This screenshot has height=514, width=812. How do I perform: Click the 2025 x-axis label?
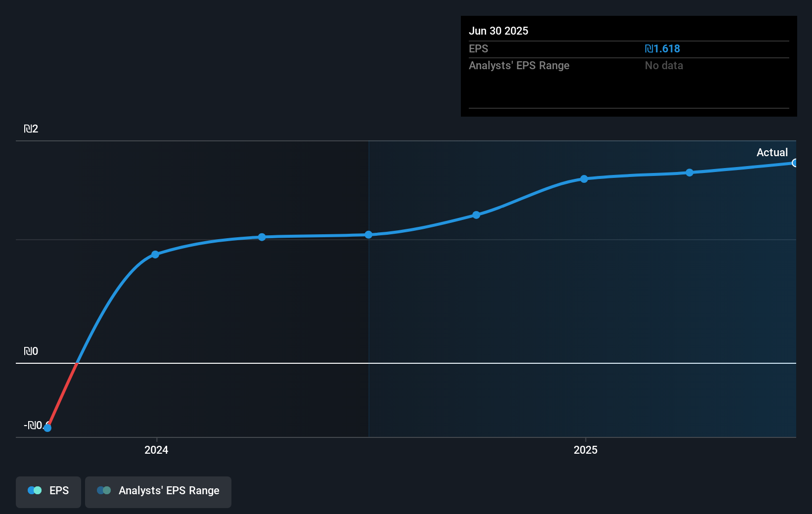(x=586, y=450)
